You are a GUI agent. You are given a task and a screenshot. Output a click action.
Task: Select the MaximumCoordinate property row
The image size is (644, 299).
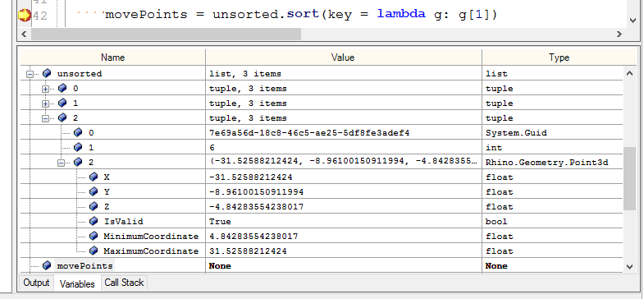[322, 251]
